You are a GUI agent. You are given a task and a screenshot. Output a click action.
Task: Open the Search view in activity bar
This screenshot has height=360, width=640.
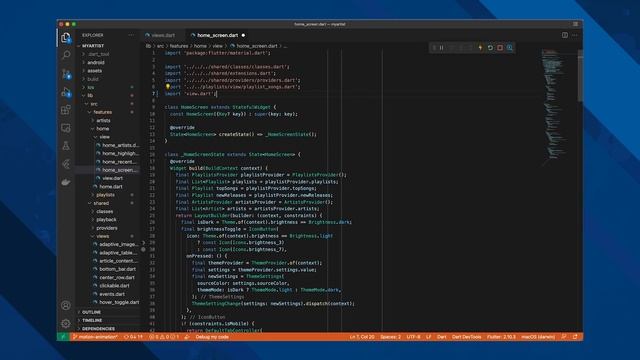[x=66, y=55]
